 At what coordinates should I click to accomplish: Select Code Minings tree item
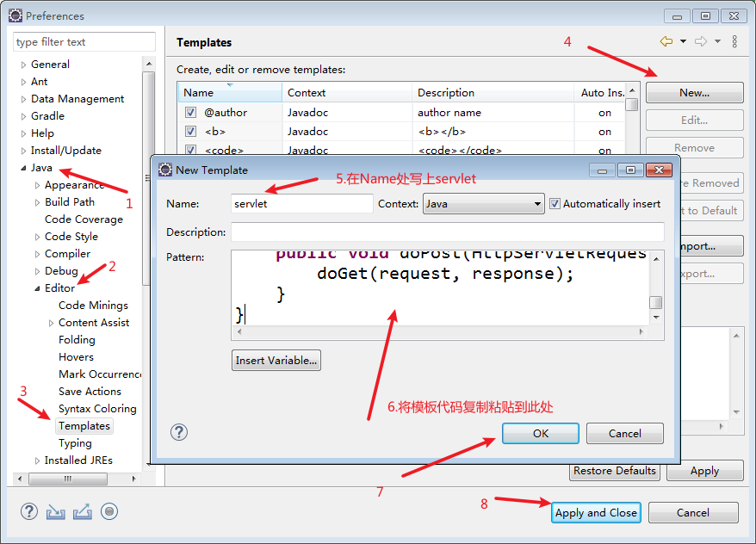(x=93, y=306)
